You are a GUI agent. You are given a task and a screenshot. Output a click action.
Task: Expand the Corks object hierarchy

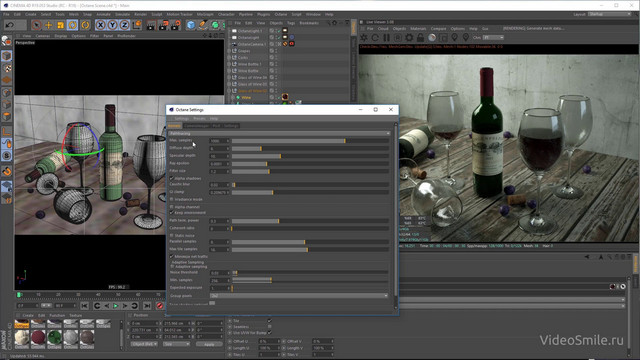[x=229, y=58]
